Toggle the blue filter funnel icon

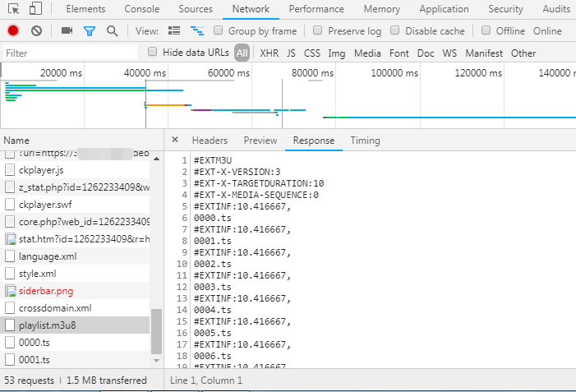[90, 31]
